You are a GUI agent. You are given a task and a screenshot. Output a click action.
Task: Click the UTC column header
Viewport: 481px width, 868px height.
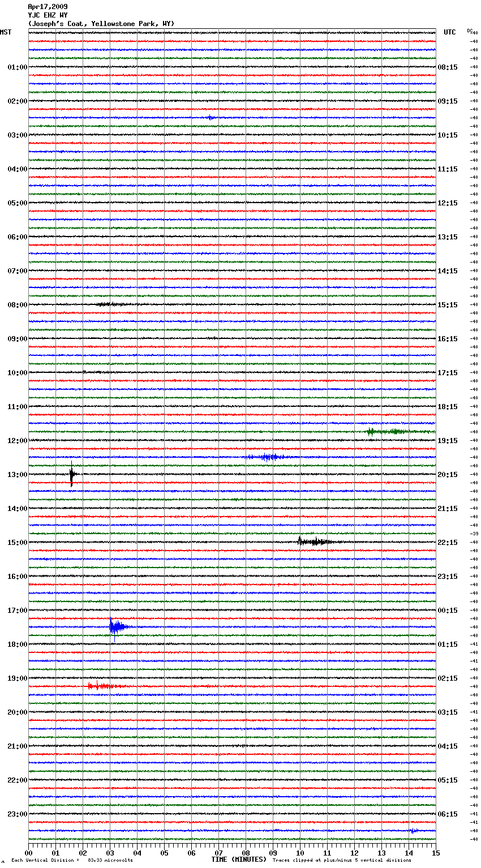[450, 32]
